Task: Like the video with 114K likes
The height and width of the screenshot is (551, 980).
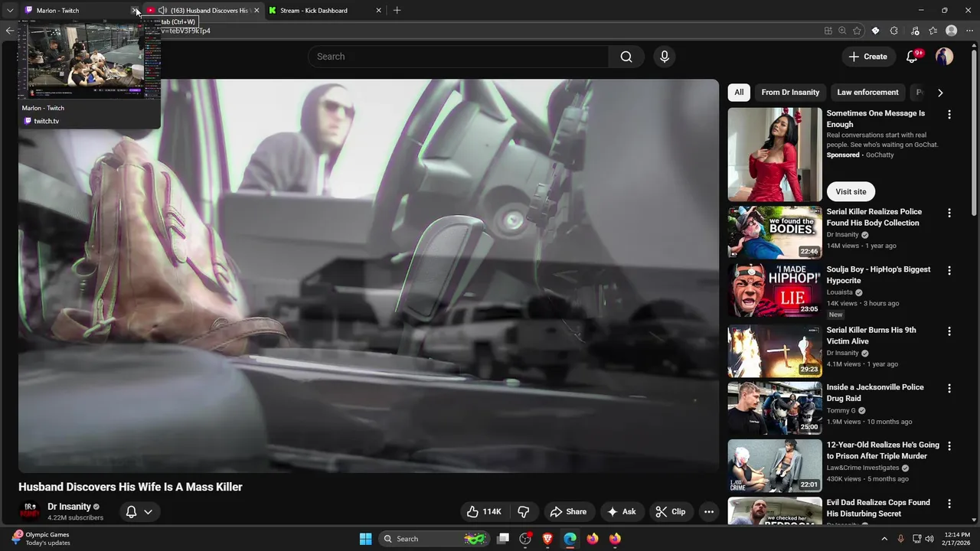Action: 483,512
